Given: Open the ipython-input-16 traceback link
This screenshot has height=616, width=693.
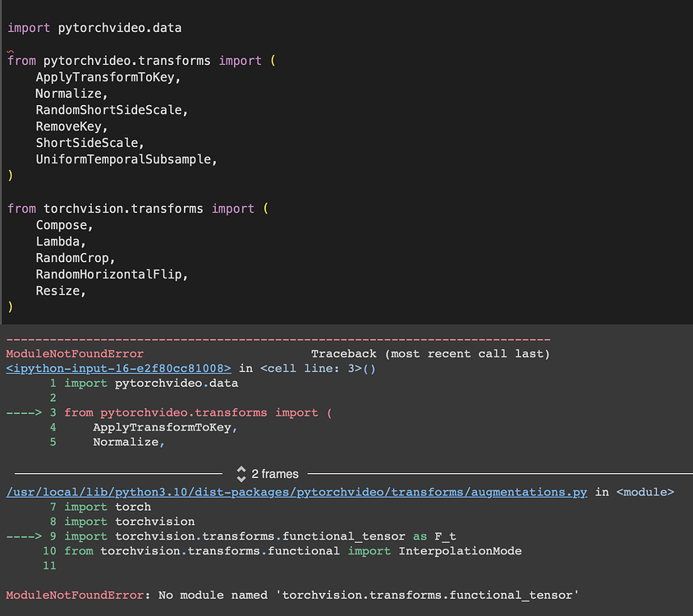Looking at the screenshot, I should pos(118,369).
